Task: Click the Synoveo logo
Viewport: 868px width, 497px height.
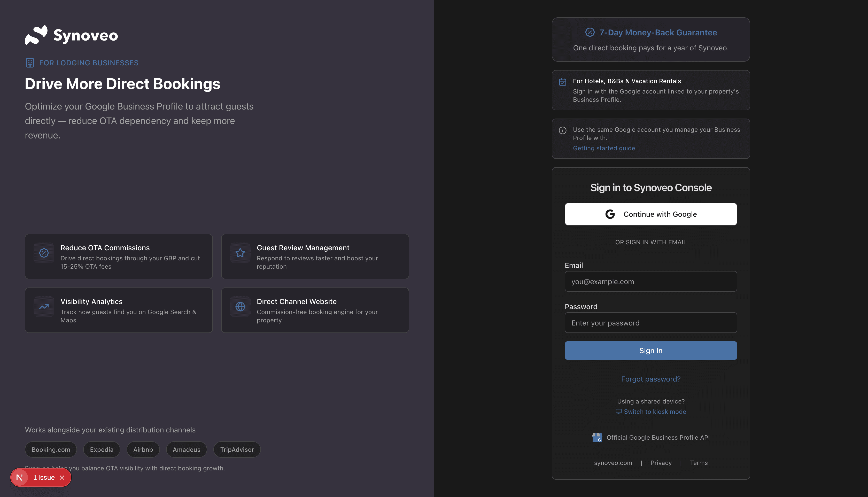Action: point(71,35)
